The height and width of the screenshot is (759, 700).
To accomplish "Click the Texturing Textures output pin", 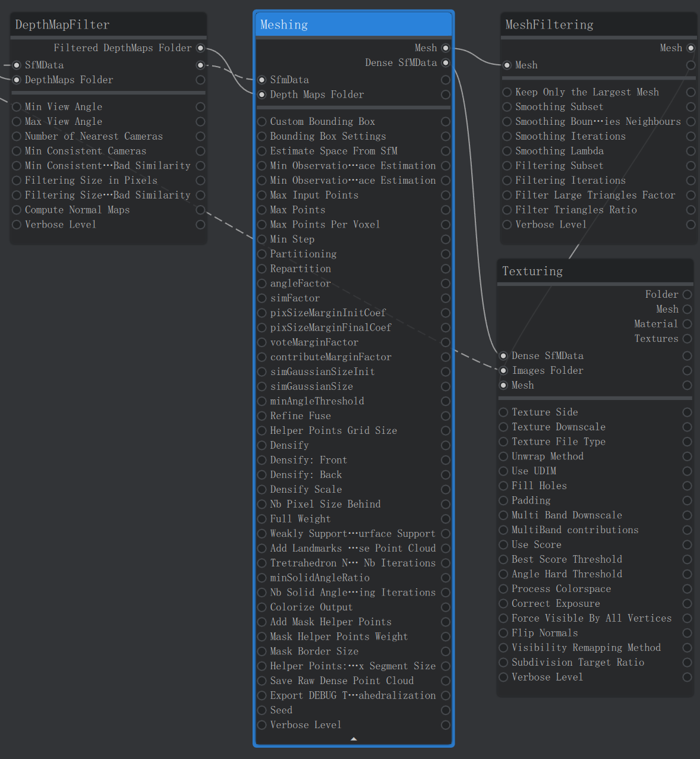I will [x=687, y=339].
